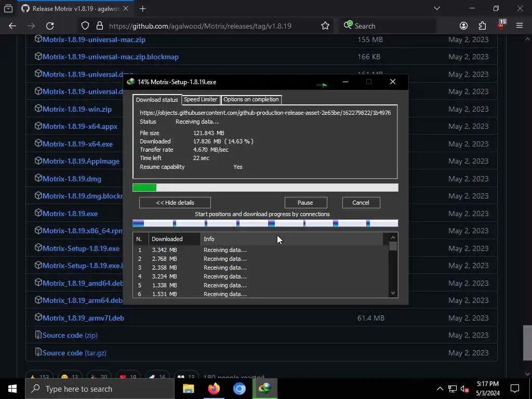
Task: Open the Options on completion tab
Action: [251, 99]
